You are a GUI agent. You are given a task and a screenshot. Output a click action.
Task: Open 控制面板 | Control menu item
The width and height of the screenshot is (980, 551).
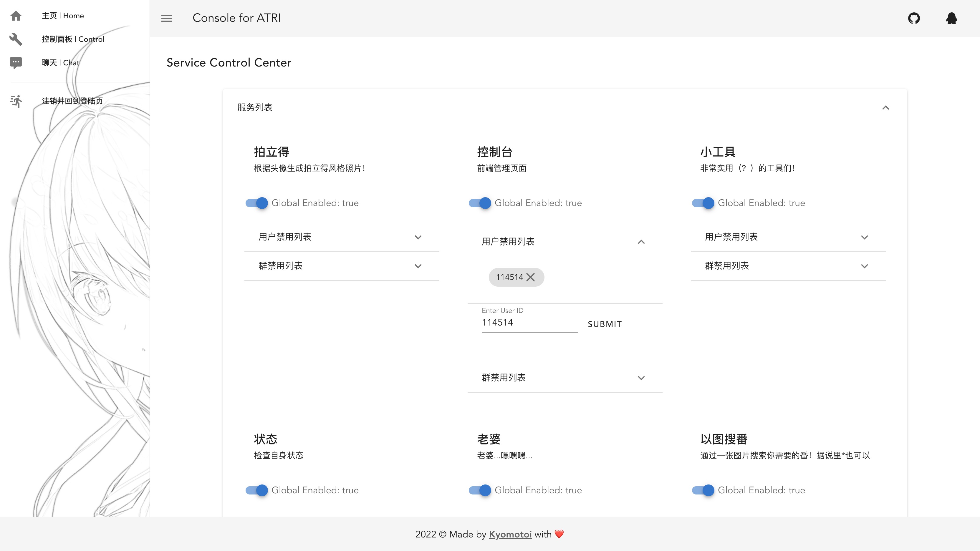[x=73, y=39]
